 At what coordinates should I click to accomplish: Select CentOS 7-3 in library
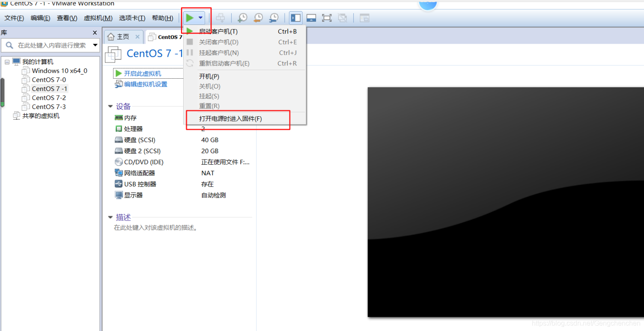pyautogui.click(x=49, y=106)
